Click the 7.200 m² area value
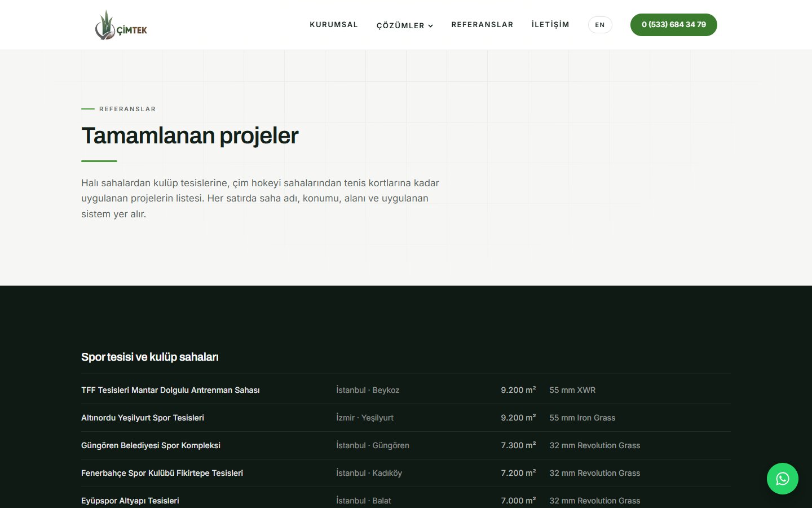This screenshot has height=508, width=812. (518, 473)
